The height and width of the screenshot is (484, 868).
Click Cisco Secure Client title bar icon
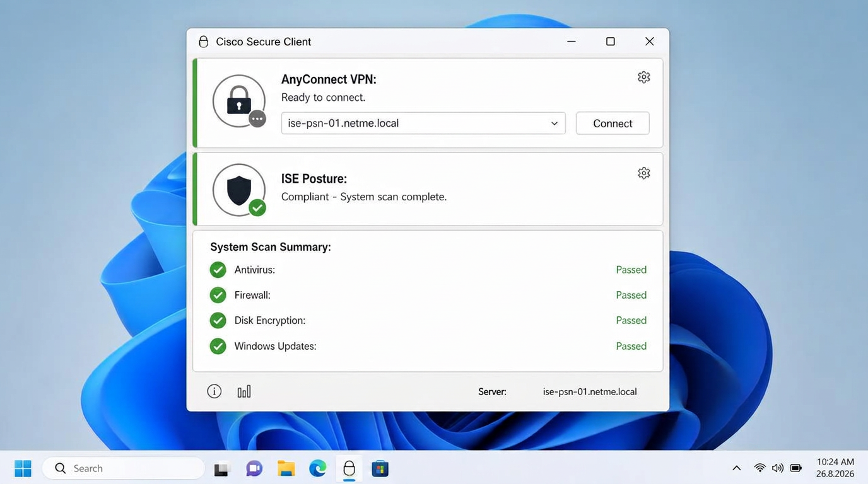(203, 42)
